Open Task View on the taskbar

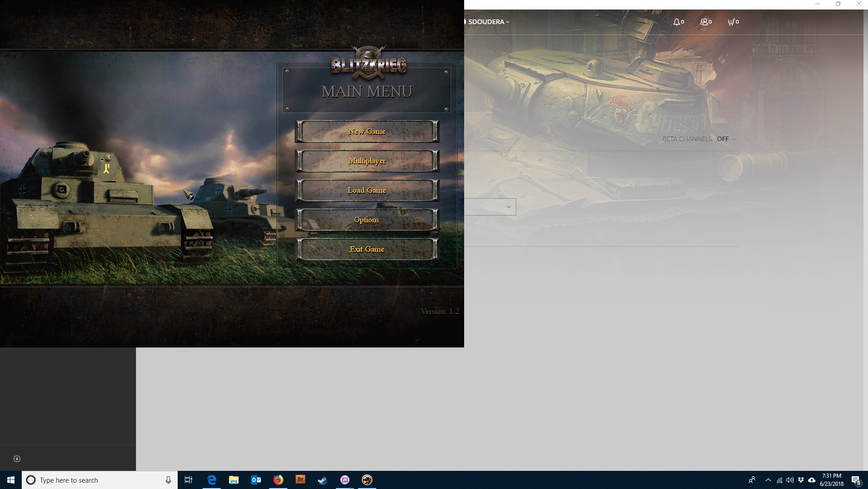pyautogui.click(x=189, y=480)
